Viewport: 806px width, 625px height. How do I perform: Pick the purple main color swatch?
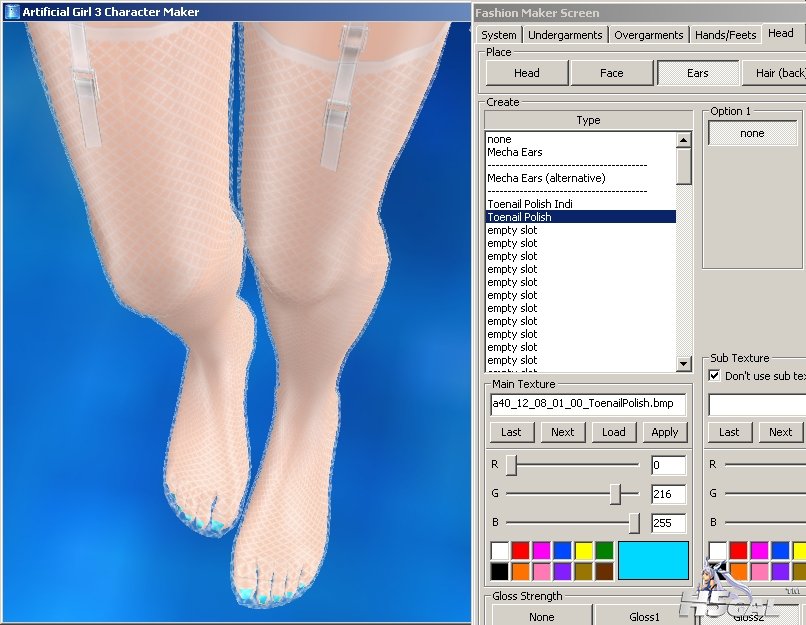click(563, 572)
